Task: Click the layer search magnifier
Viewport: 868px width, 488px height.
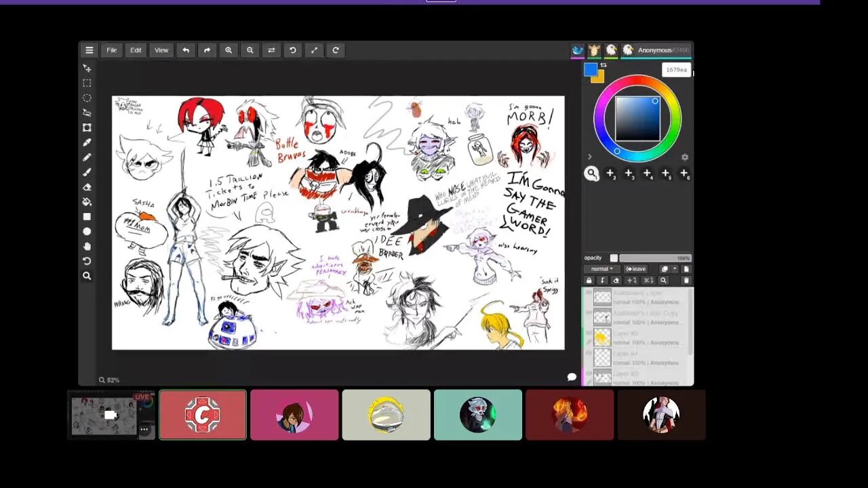Action: click(x=663, y=281)
